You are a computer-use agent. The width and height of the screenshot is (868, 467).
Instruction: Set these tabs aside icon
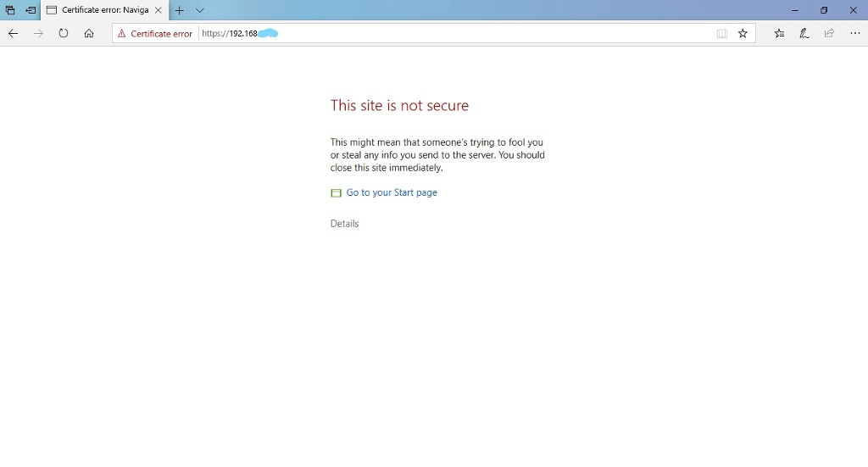(31, 10)
